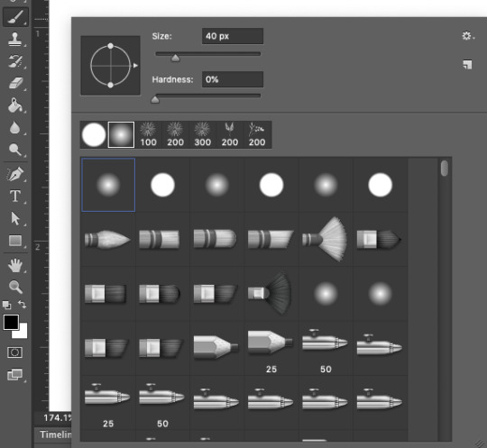
Task: Select the recent 100 grass brush
Action: pos(148,134)
